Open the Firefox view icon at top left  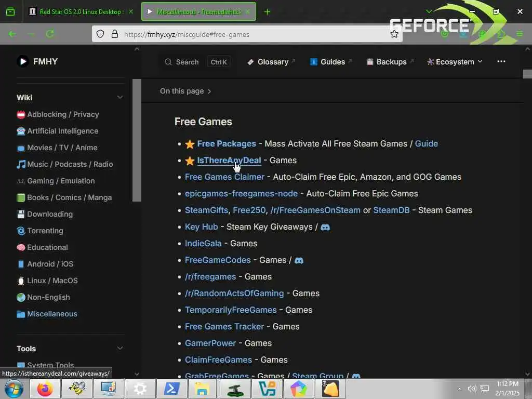(10, 11)
